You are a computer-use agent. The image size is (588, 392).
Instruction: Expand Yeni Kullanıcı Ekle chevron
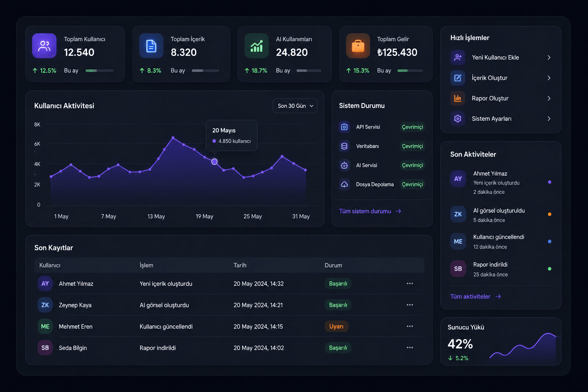point(549,57)
